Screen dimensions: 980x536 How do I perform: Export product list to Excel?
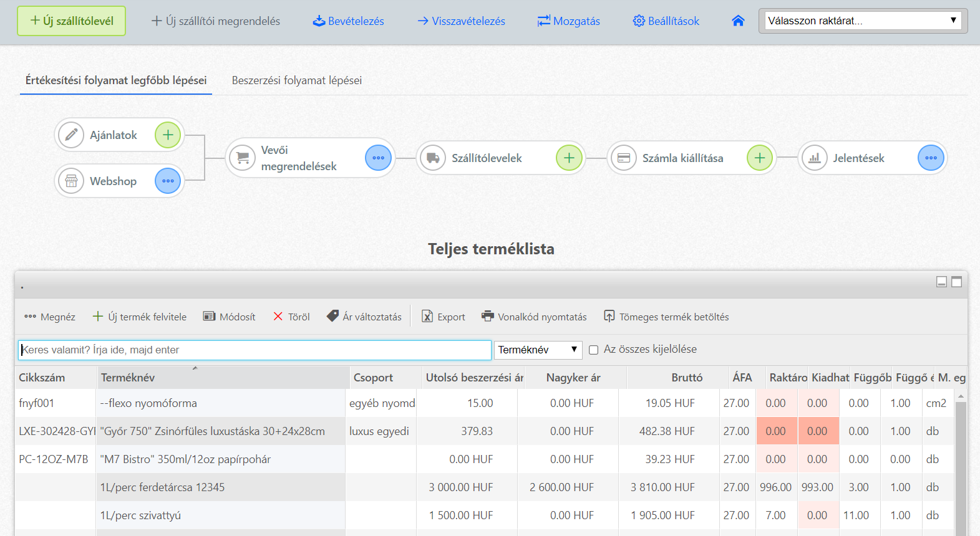pos(444,317)
